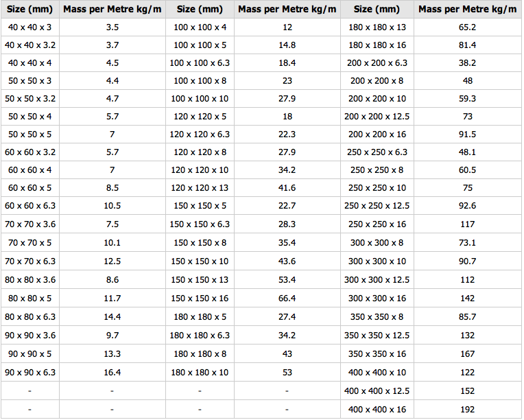Select the 40 x 40 x 3 size cell

(29, 27)
